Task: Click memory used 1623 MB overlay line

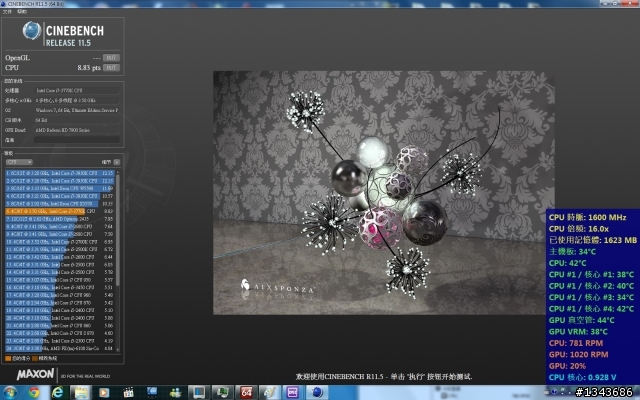Action: pyautogui.click(x=592, y=240)
